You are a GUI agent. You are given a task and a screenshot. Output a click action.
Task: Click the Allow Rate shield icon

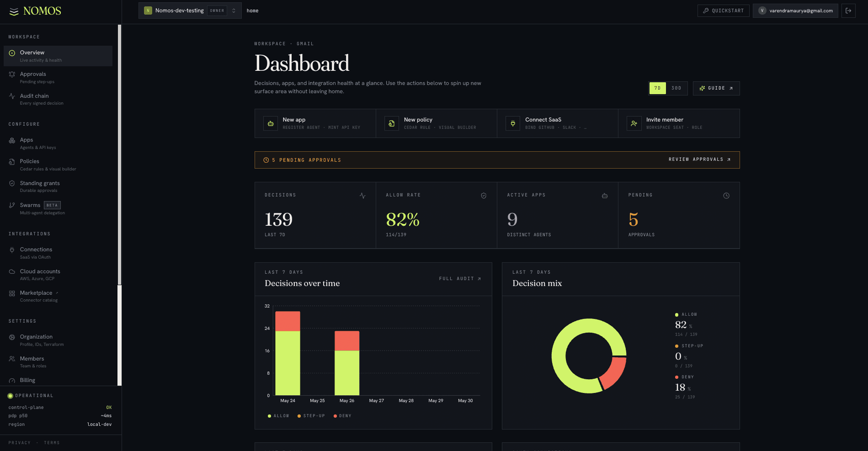click(x=484, y=196)
